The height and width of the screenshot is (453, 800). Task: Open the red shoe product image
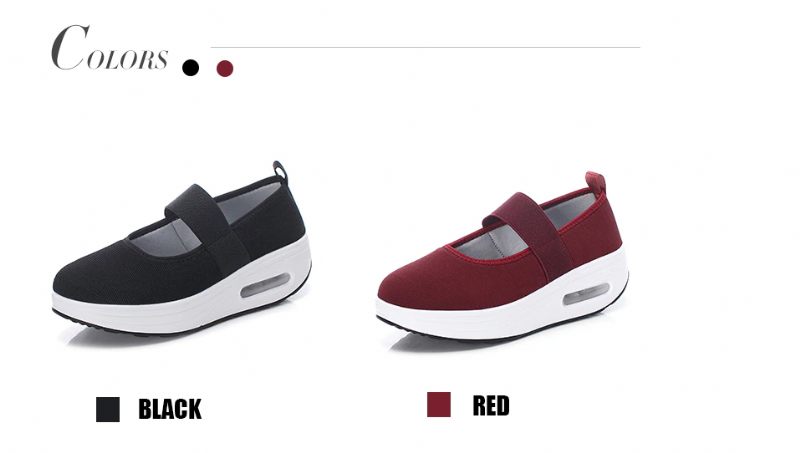[x=503, y=256]
